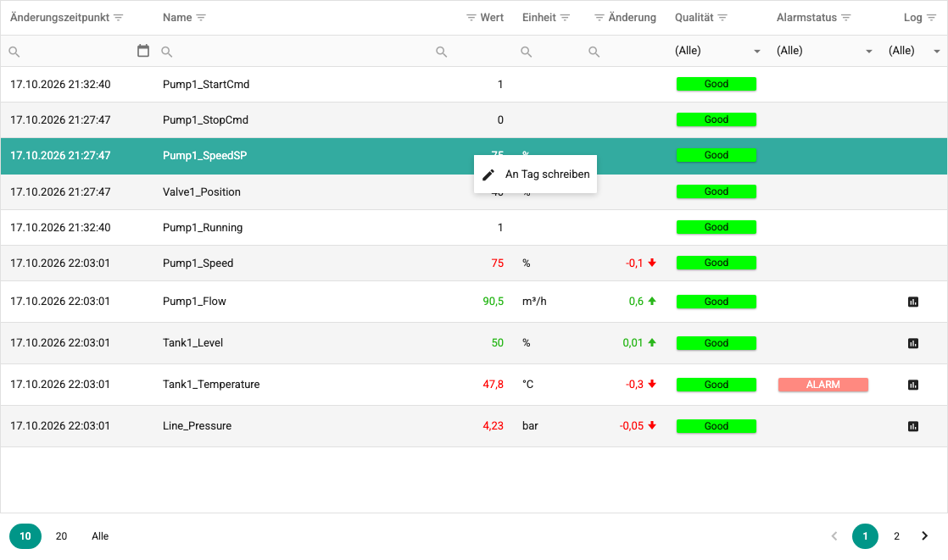Click the filter icon next to Wert
The width and height of the screenshot is (948, 560).
(x=471, y=18)
